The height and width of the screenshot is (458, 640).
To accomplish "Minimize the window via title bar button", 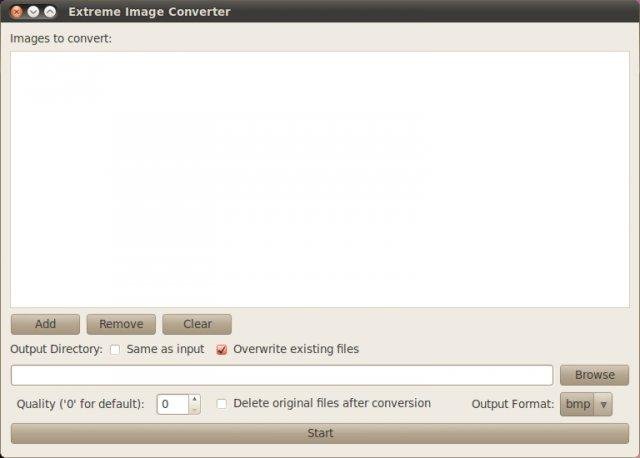I will 33,12.
